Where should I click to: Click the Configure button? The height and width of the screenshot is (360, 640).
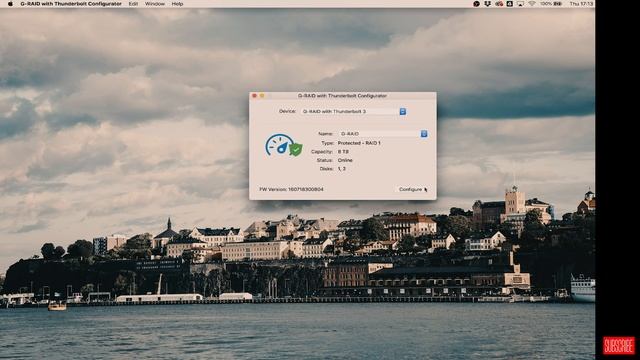coord(411,189)
